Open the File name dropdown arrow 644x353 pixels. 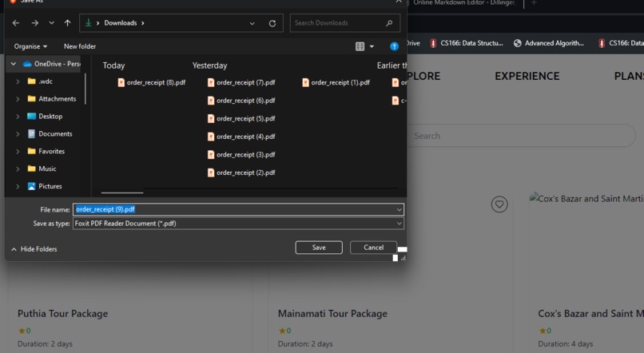coord(400,209)
